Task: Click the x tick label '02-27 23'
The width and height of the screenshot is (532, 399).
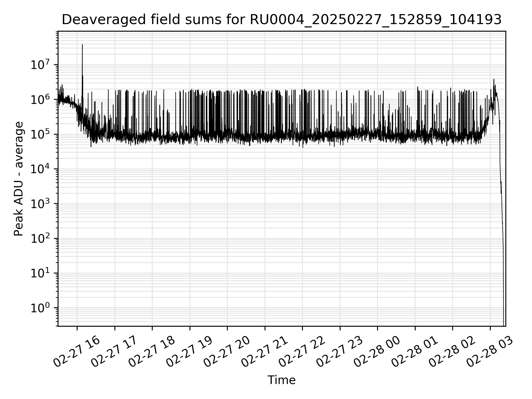Action: click(339, 351)
